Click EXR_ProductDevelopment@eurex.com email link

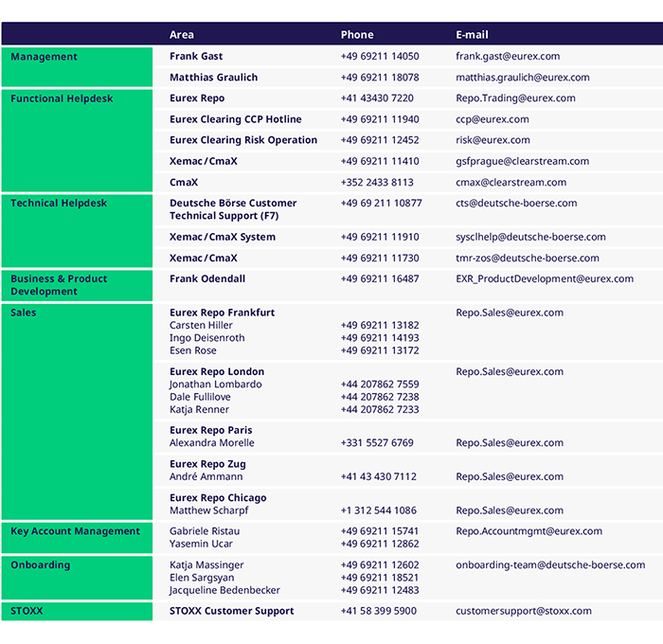(x=545, y=279)
